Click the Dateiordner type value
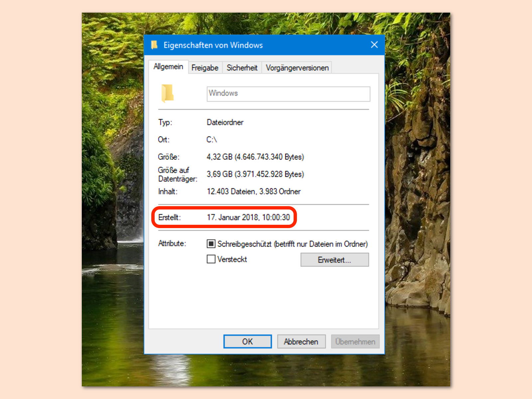 coord(225,122)
